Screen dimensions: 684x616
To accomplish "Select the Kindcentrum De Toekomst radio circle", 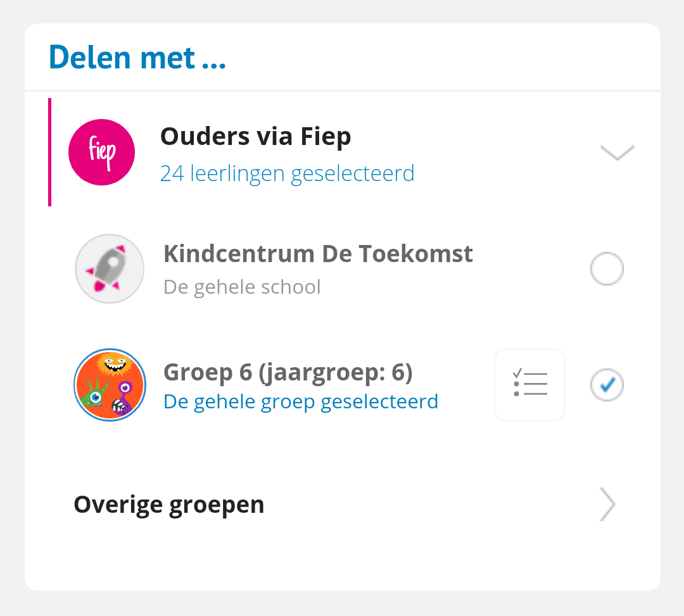I will (x=607, y=268).
